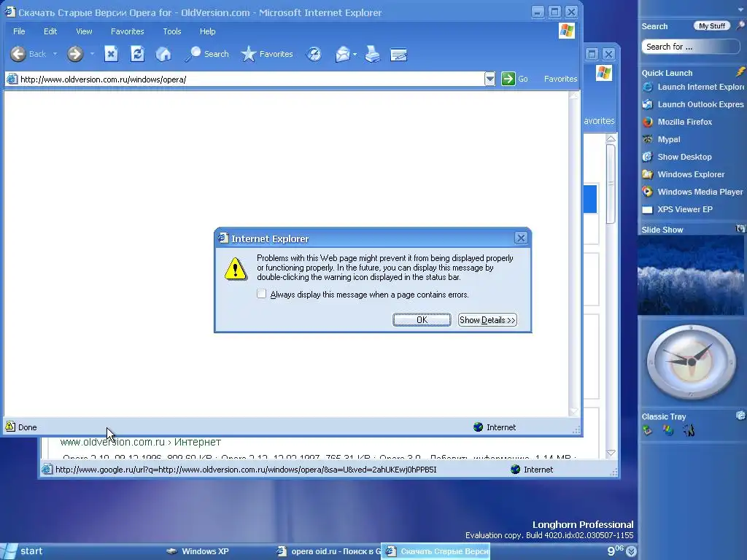Click 'Done' text in status bar

click(28, 427)
